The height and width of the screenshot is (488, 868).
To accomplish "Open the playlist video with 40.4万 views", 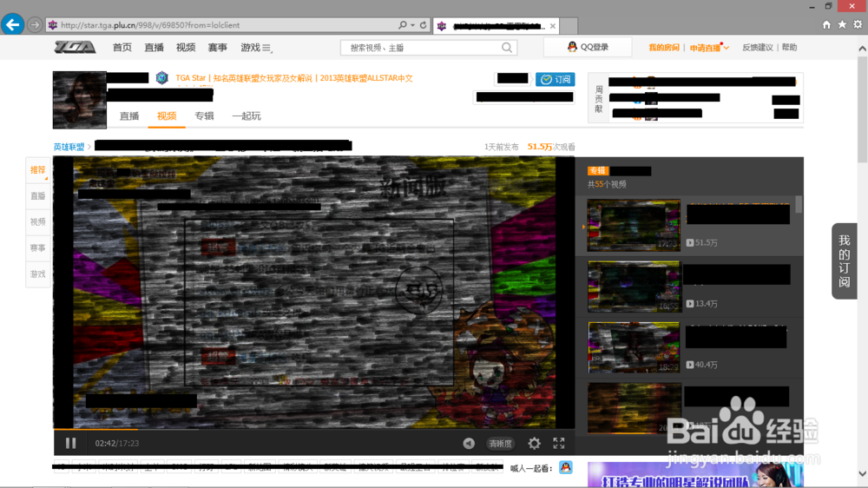I will 634,347.
